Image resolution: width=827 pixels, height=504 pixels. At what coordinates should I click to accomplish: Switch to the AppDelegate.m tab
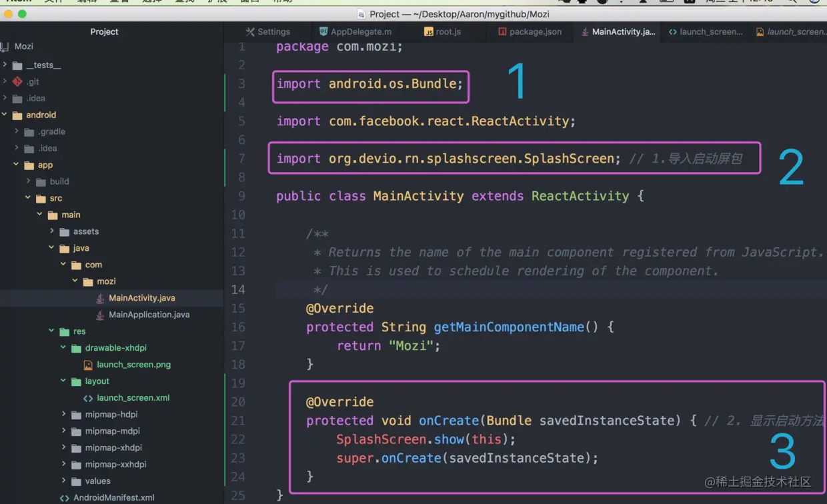pos(355,31)
